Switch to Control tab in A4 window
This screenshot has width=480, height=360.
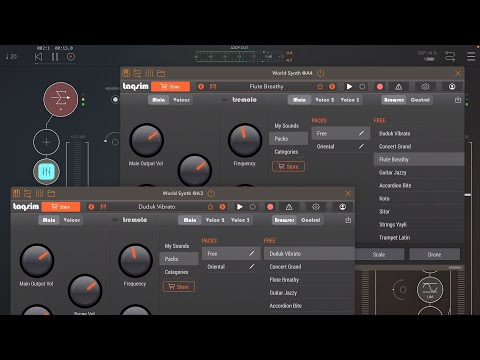[x=420, y=100]
